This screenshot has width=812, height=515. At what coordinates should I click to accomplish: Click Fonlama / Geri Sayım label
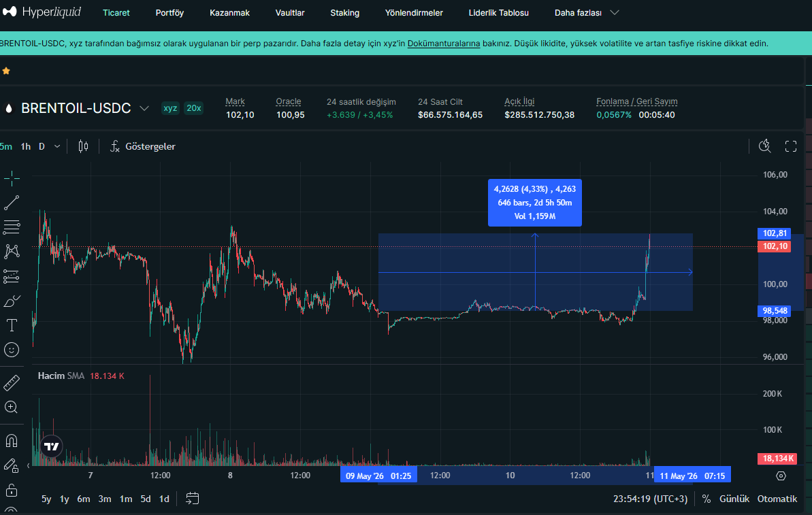[637, 101]
